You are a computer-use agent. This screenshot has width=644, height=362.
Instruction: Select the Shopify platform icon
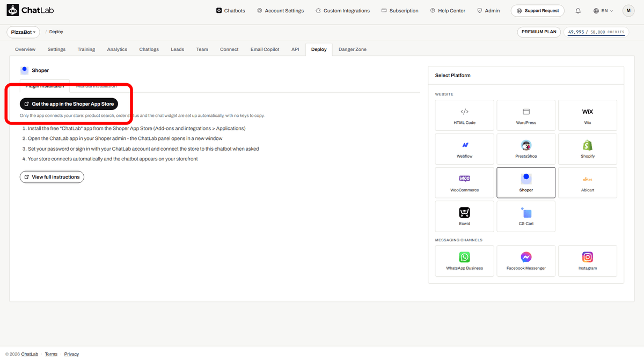coord(588,145)
